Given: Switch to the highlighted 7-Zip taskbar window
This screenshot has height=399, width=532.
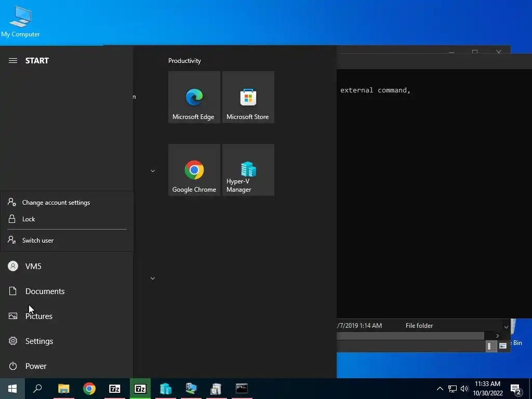Looking at the screenshot, I should click(140, 389).
